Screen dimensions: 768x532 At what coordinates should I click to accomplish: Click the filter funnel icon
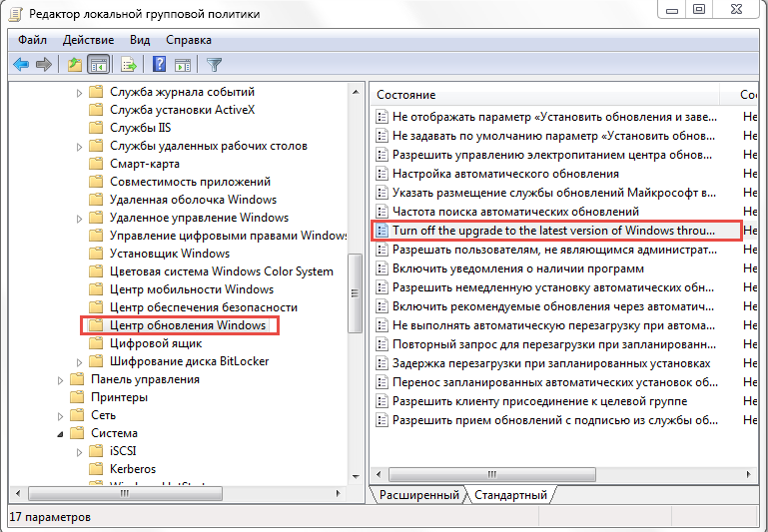tap(214, 64)
